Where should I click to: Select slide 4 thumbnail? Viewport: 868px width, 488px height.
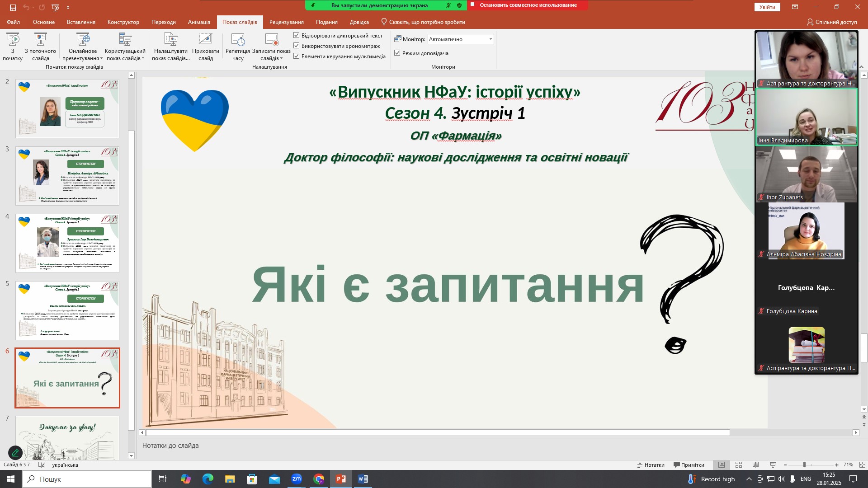[67, 244]
